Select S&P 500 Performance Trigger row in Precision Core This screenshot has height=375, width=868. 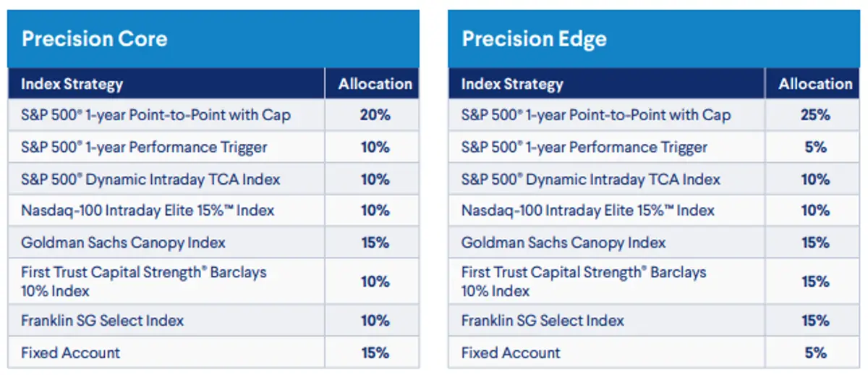[x=144, y=148]
